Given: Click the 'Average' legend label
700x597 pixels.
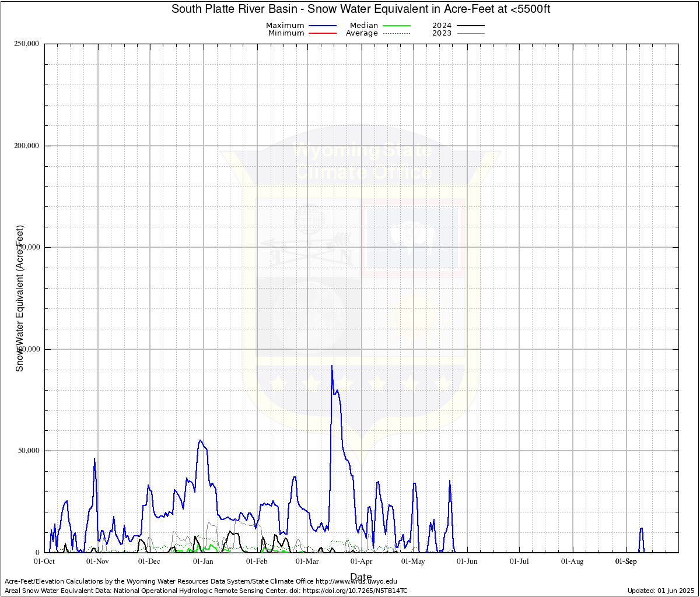Looking at the screenshot, I should tap(362, 33).
